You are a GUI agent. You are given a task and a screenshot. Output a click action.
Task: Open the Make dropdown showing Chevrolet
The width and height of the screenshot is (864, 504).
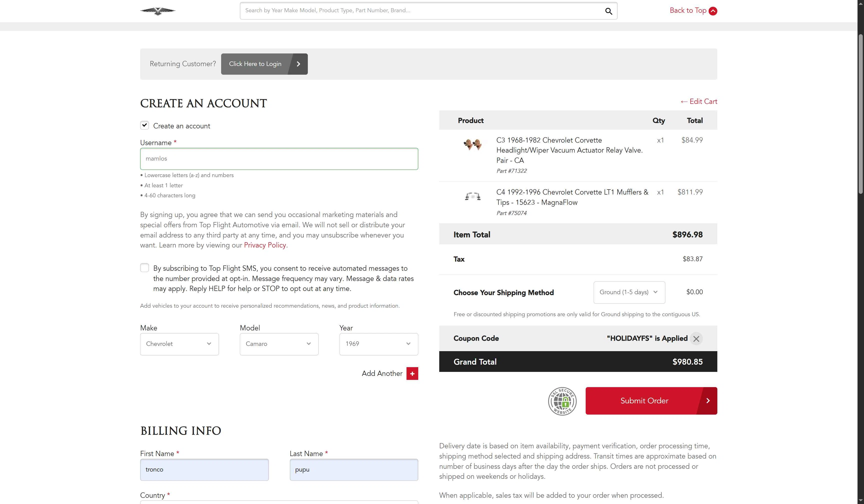[179, 344]
